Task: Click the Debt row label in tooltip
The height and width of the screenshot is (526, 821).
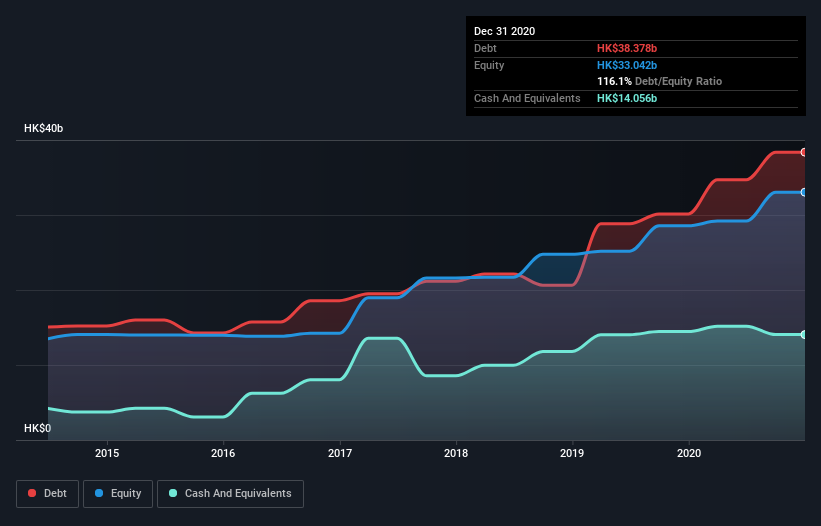Action: click(x=485, y=48)
